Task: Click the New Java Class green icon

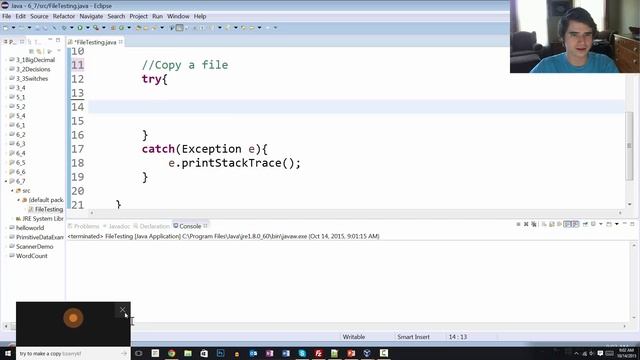Action: pos(121,28)
